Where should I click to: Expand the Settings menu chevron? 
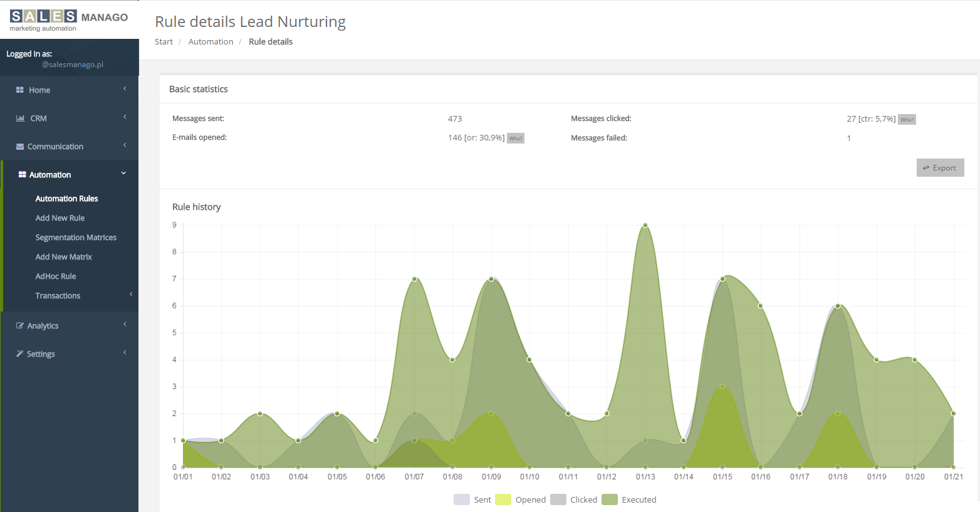click(x=125, y=353)
